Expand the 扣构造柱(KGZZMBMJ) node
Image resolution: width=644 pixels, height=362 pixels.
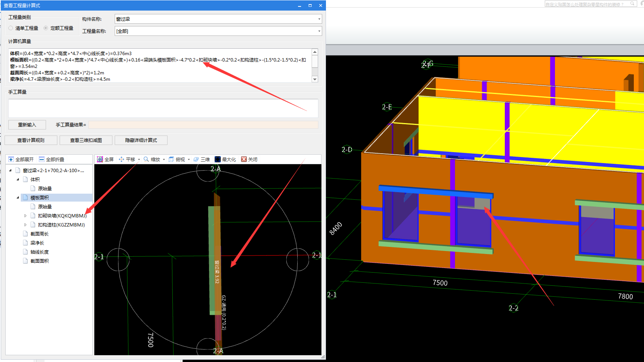pyautogui.click(x=25, y=225)
